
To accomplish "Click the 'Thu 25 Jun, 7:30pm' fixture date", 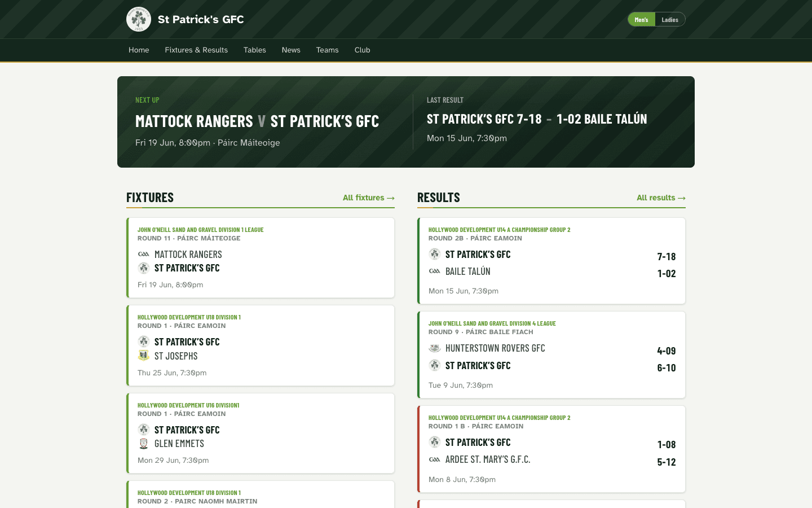I will pos(172,373).
